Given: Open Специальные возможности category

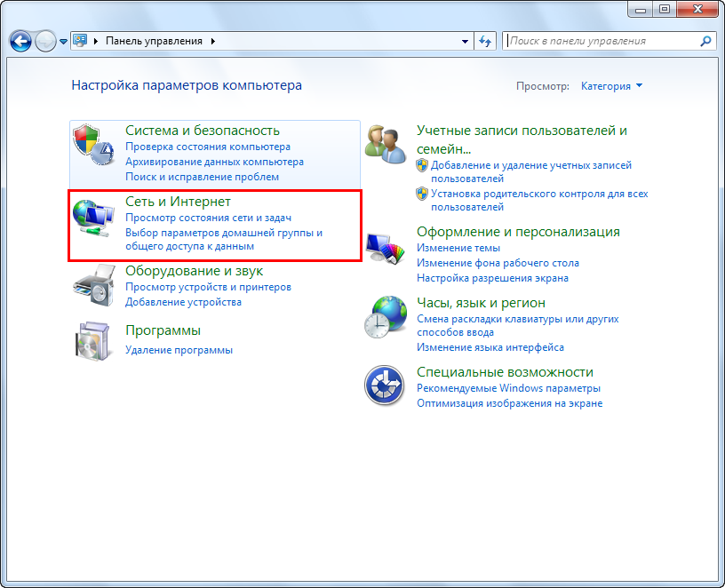Looking at the screenshot, I should pyautogui.click(x=505, y=372).
